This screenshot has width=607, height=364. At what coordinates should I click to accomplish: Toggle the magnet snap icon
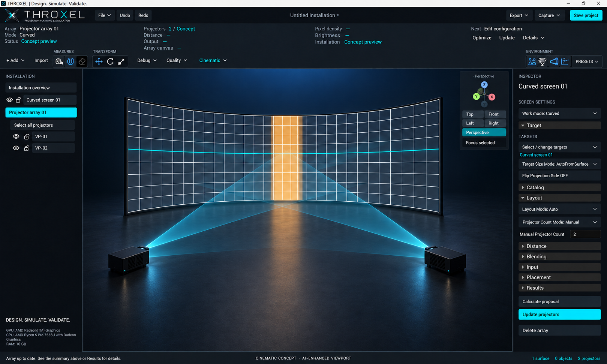70,61
